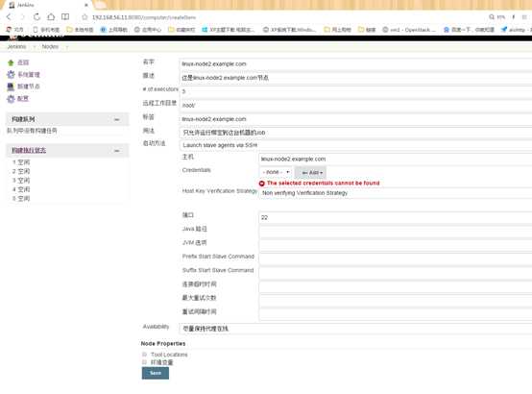
Task: Reload the page with refresh icon
Action: 36,16
